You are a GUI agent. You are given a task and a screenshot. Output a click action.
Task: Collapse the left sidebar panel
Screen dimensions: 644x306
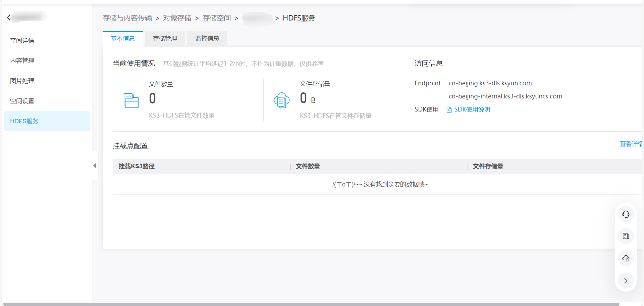95,166
